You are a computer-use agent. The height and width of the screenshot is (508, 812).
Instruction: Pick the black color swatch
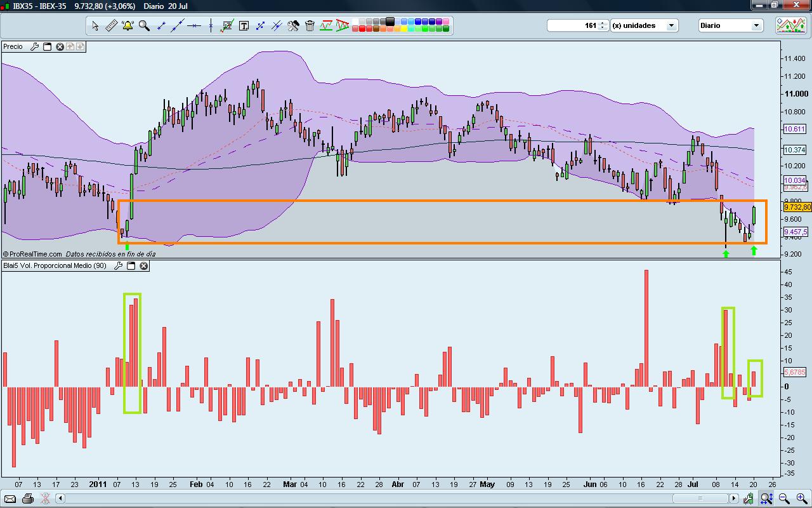[x=390, y=22]
